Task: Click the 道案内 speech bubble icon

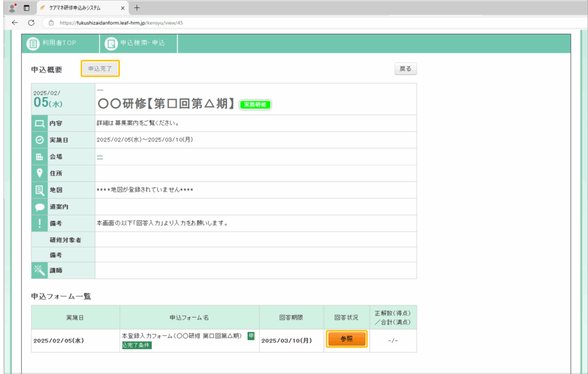Action: point(40,207)
